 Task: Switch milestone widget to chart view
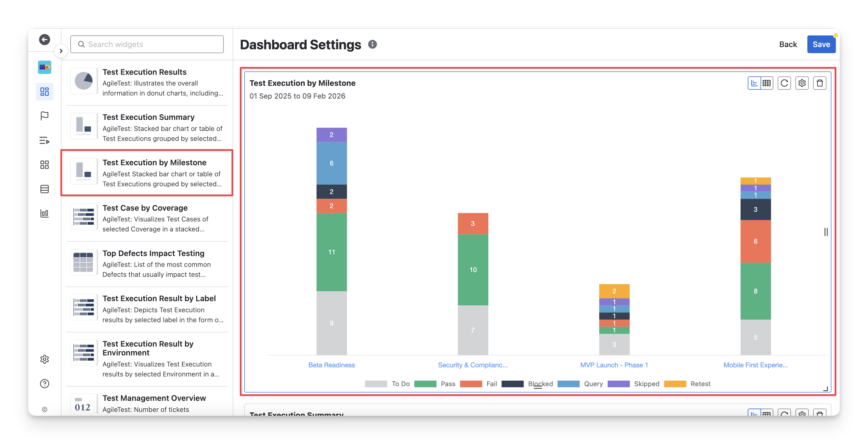(x=754, y=83)
